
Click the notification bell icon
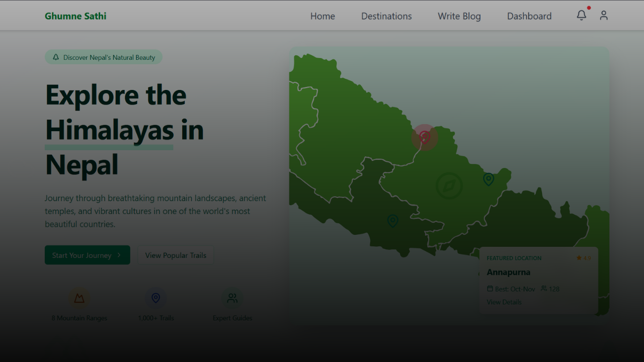(581, 16)
